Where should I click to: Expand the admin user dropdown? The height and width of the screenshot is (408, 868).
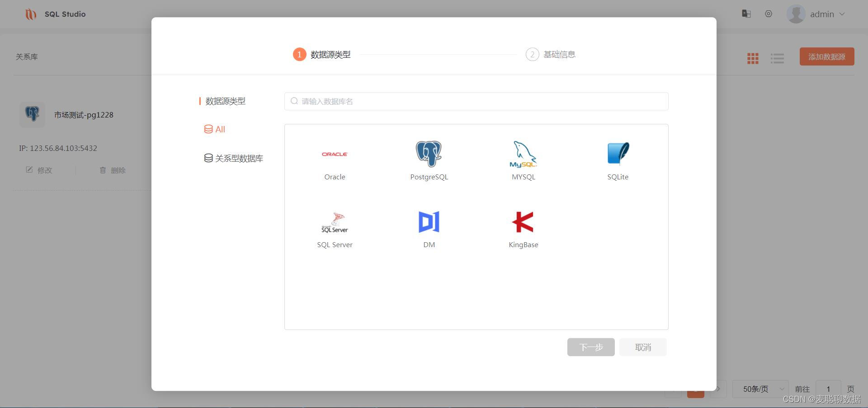(x=842, y=14)
